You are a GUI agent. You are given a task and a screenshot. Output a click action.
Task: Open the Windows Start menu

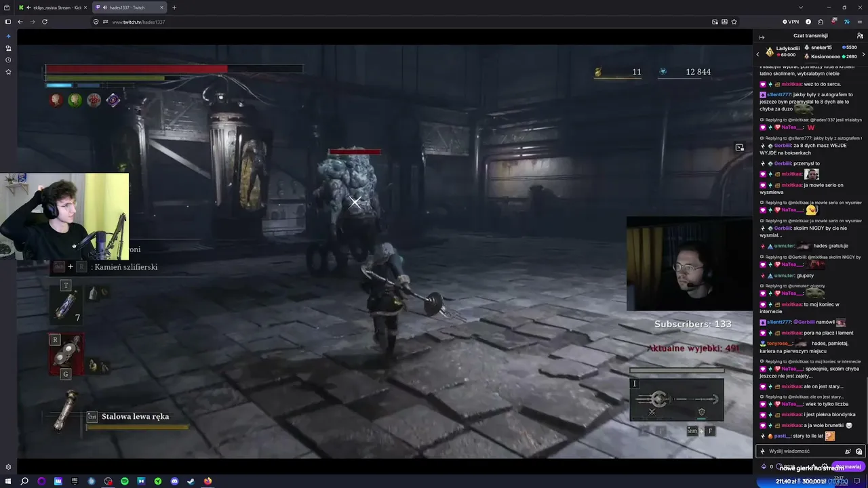click(x=8, y=481)
